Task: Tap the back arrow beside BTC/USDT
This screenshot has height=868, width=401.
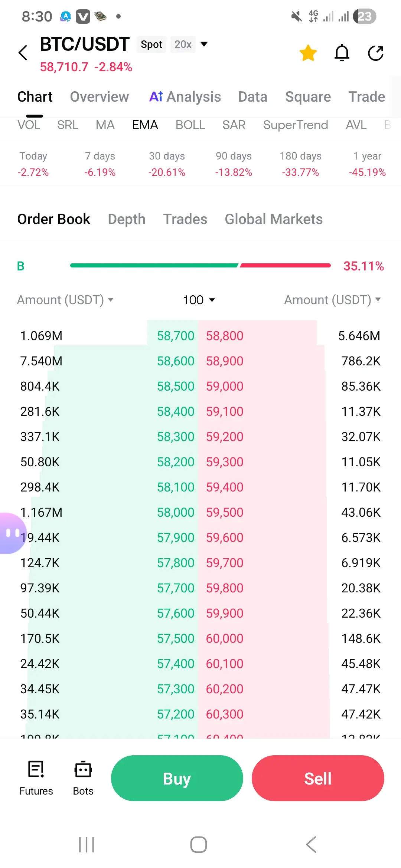Action: click(x=23, y=53)
